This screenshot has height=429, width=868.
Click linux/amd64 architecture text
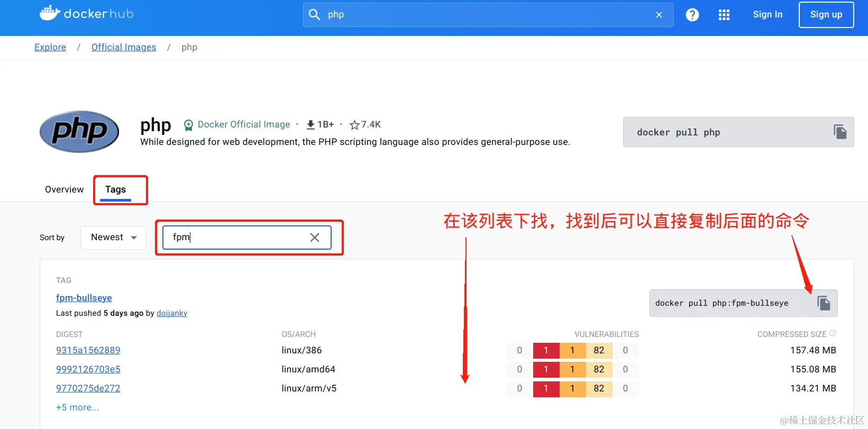tap(308, 369)
